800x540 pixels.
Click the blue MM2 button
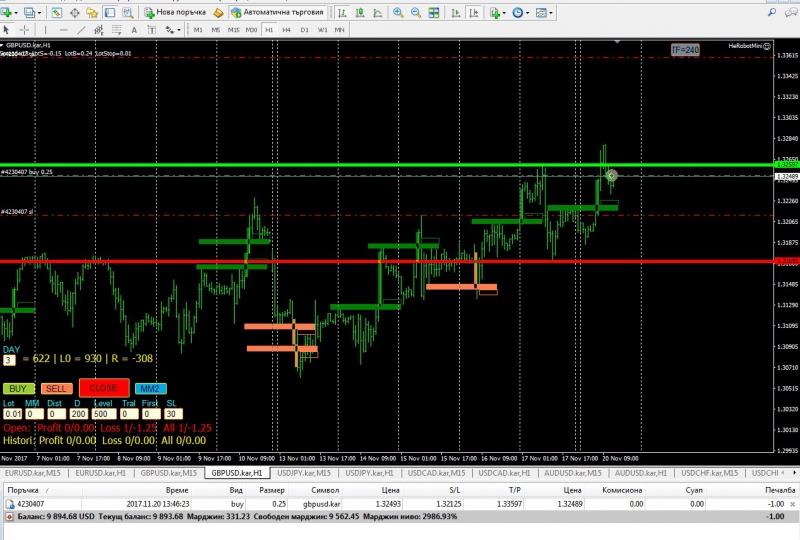pyautogui.click(x=150, y=388)
